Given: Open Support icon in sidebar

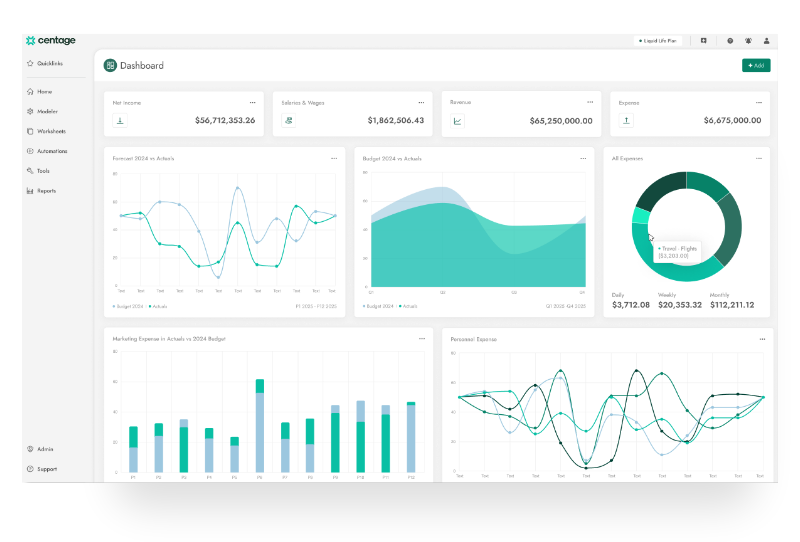Looking at the screenshot, I should tap(30, 469).
